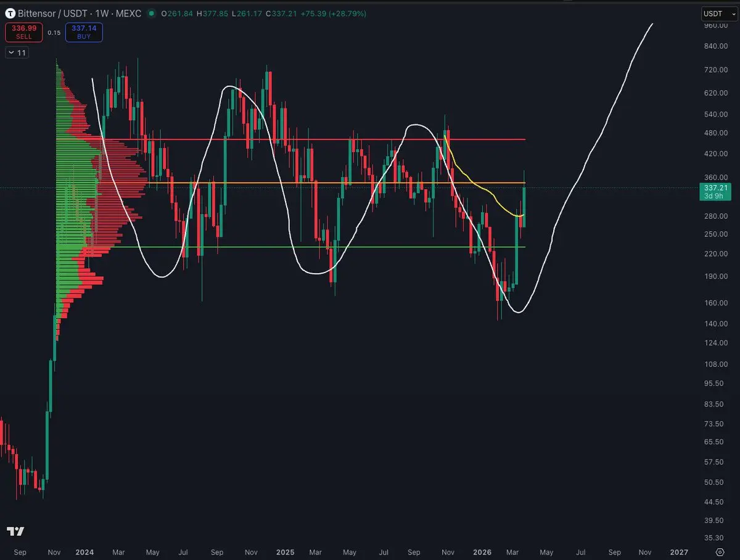
Task: Click the 480.00 price axis label
Action: [x=717, y=132]
